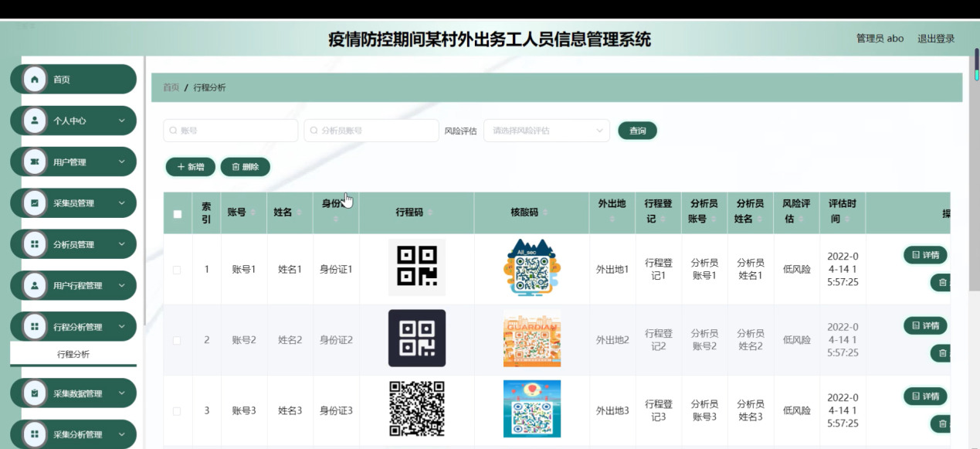Image resolution: width=980 pixels, height=449 pixels.
Task: Click the sort arrows on 姓名 column
Action: (x=299, y=213)
